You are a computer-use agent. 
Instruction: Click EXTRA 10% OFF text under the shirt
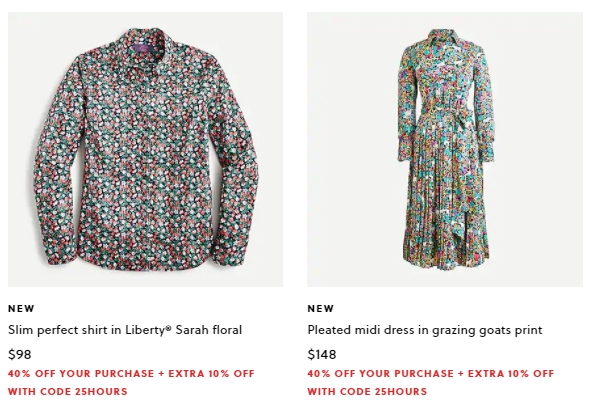pos(211,374)
